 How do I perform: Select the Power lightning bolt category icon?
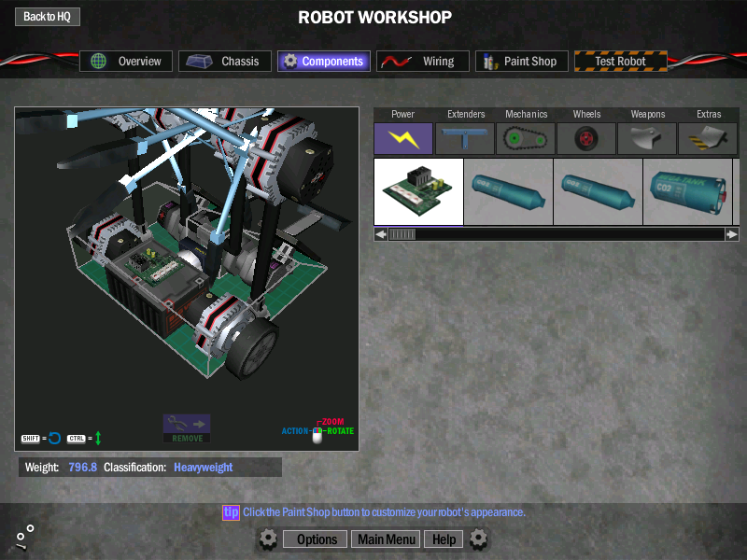point(403,139)
